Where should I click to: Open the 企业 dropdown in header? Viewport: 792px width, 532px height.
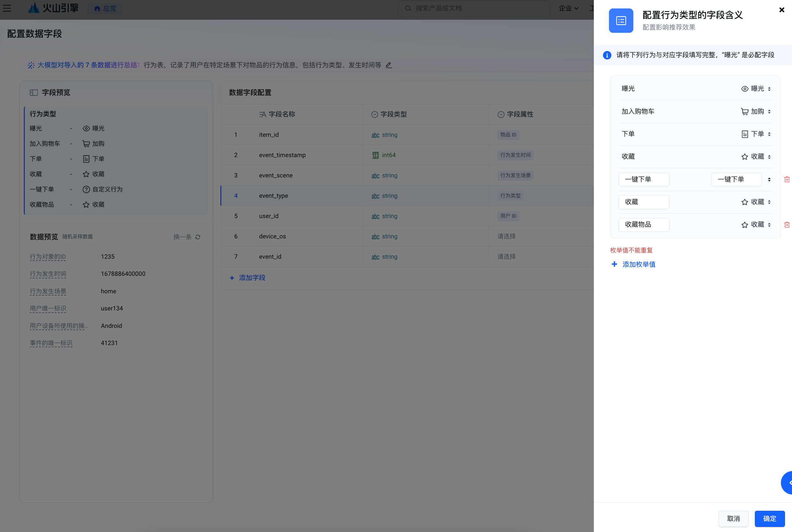[x=568, y=8]
